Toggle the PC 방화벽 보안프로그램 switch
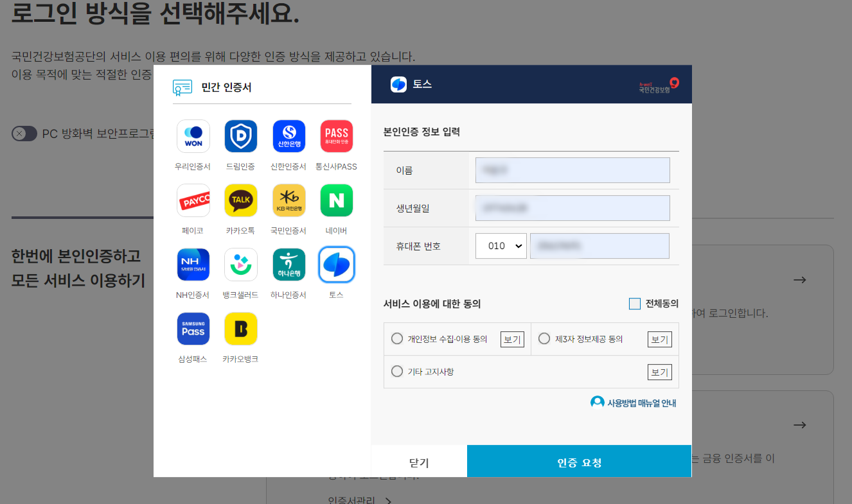 point(24,134)
